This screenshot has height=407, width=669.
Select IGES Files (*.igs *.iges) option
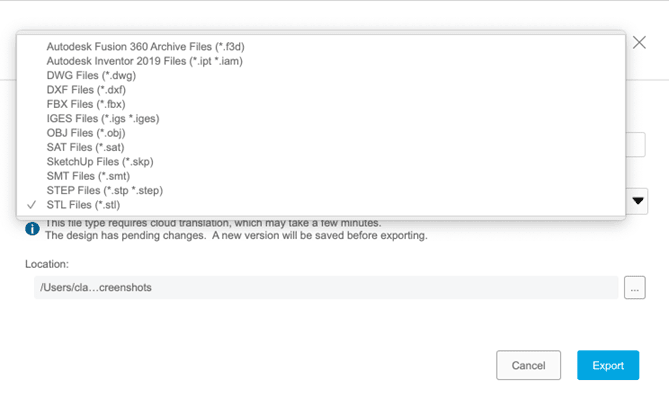tap(102, 118)
